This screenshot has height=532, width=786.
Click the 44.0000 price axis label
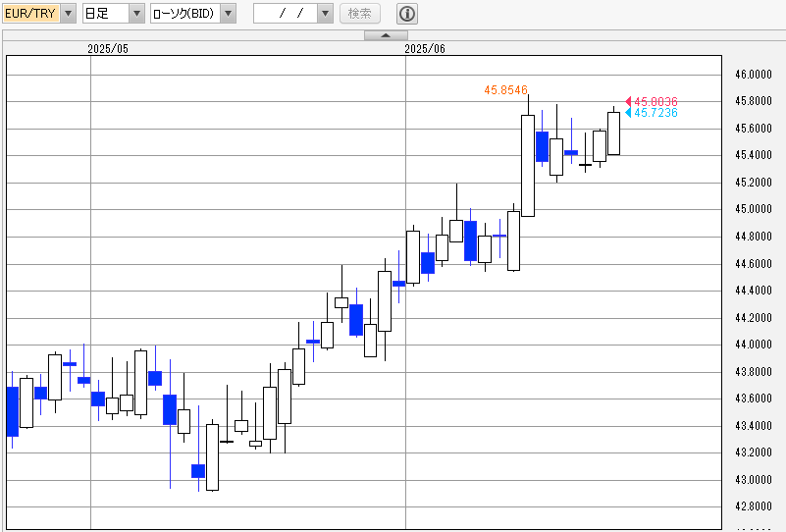754,345
